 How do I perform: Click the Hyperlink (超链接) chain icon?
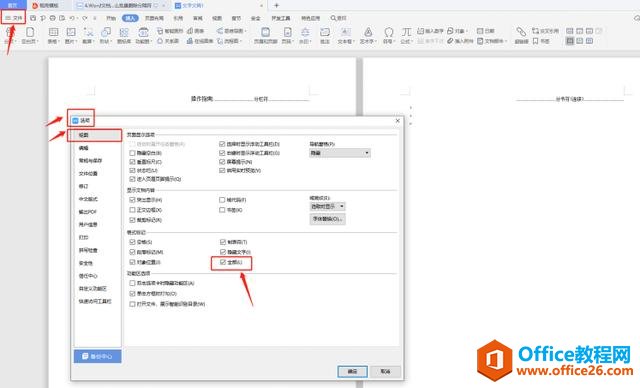521,32
